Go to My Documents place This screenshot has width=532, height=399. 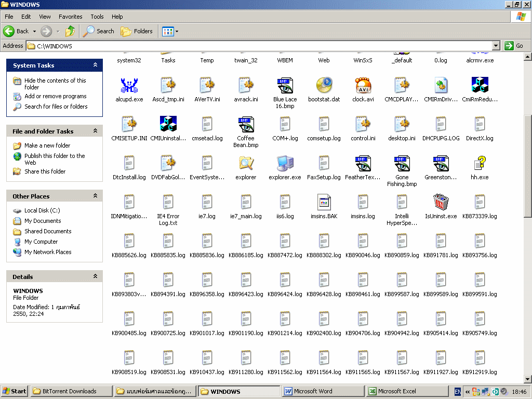pos(43,221)
